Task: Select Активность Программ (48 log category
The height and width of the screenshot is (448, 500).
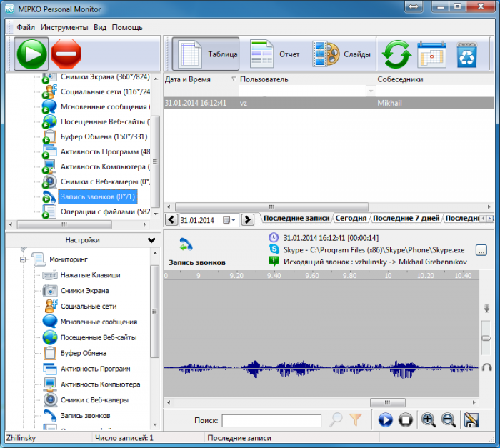Action: 105,152
